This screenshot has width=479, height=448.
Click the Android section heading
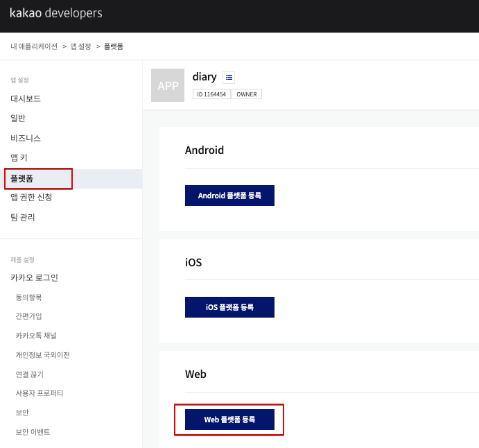pos(204,150)
